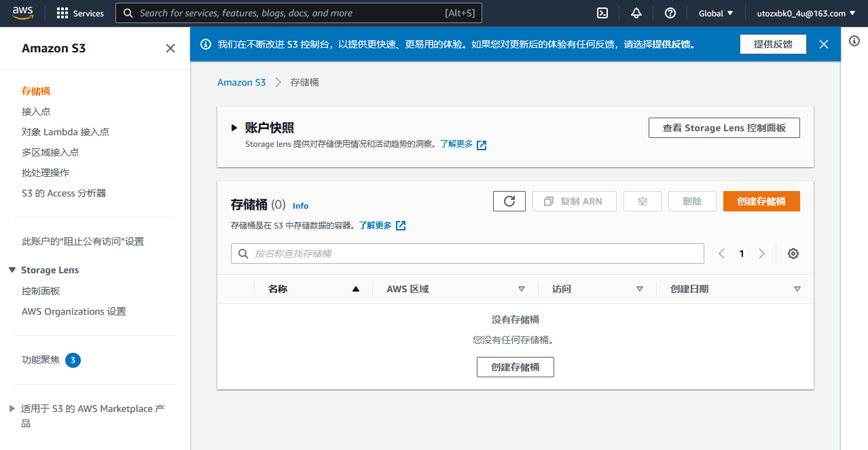Open CloudShell terminal icon
Viewport: 868px width, 450px height.
[x=602, y=13]
